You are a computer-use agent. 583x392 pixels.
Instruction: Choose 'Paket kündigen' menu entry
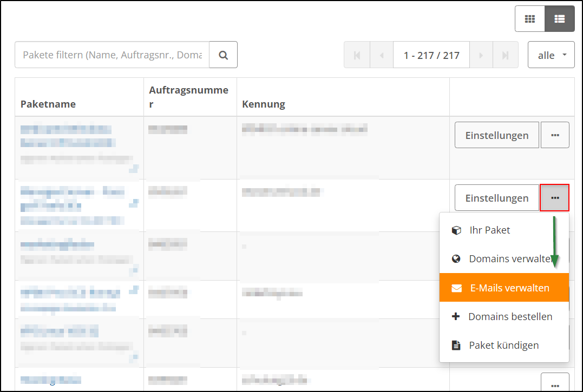(x=503, y=345)
